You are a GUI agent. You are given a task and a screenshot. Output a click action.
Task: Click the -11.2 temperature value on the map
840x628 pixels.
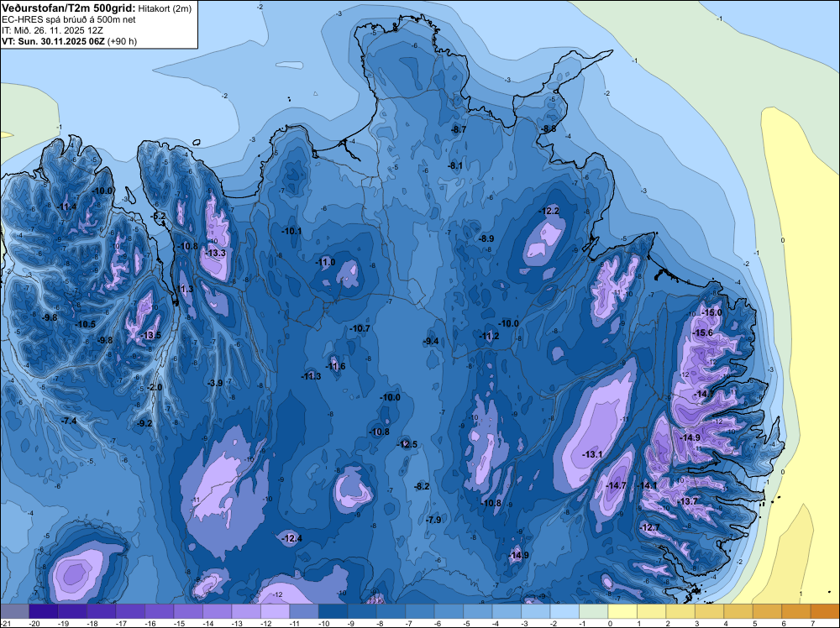tap(489, 336)
